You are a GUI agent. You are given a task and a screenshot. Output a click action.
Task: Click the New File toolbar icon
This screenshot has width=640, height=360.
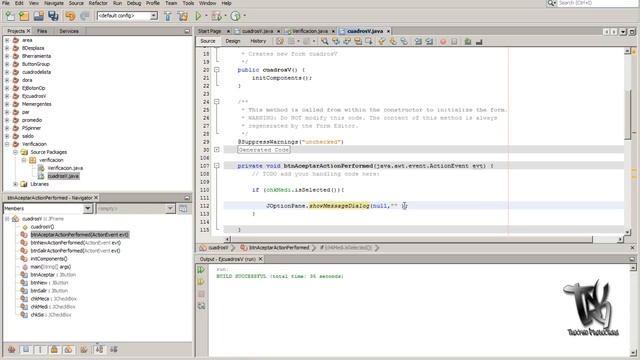pyautogui.click(x=10, y=16)
